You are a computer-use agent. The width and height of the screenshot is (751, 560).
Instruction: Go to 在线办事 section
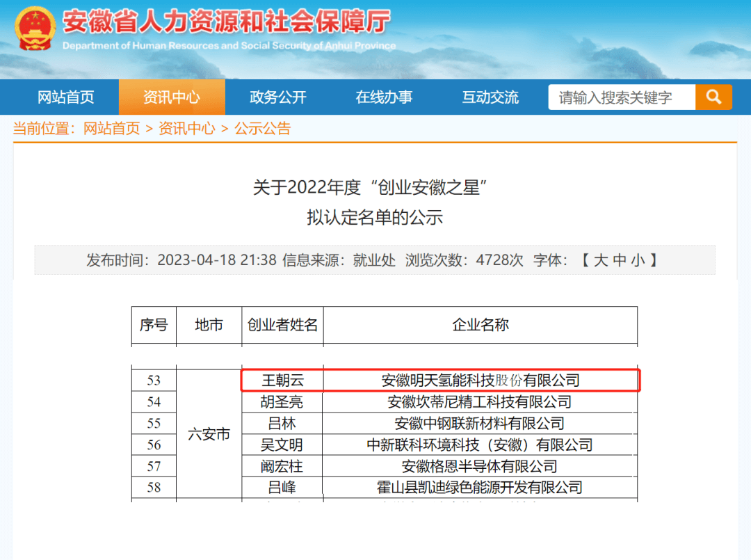pyautogui.click(x=384, y=97)
